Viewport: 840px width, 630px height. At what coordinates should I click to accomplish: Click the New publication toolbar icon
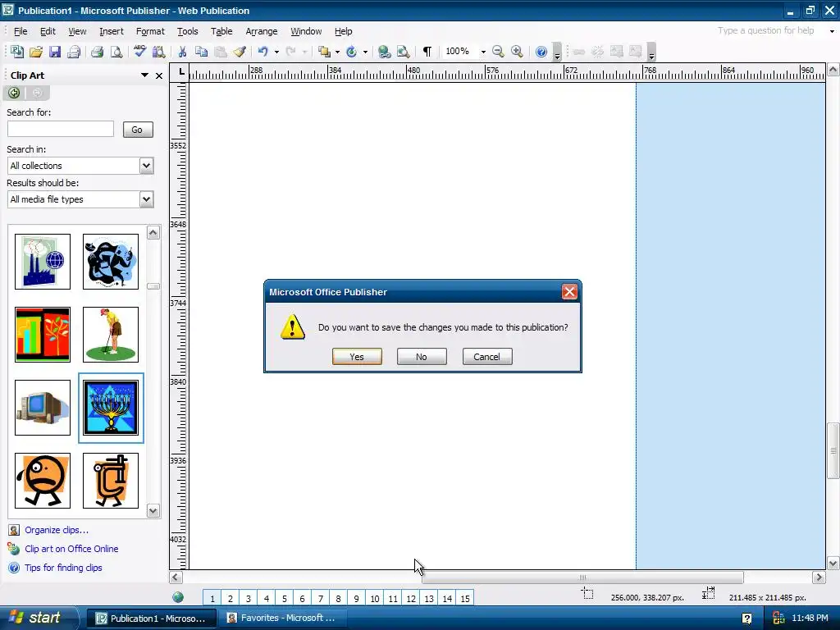[16, 52]
